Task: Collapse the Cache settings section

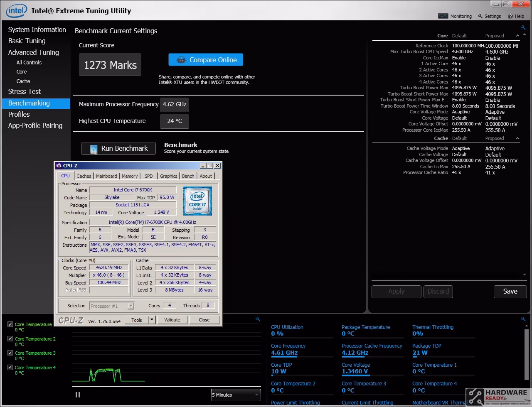Action: [x=517, y=138]
